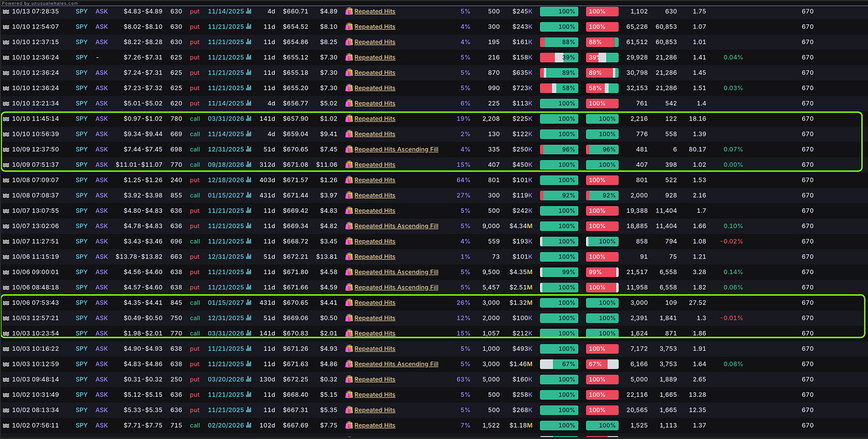Screen dimensions: 868x439
Task: Click the bag icon in the 10/09 12:37:50 row
Action: (349, 150)
